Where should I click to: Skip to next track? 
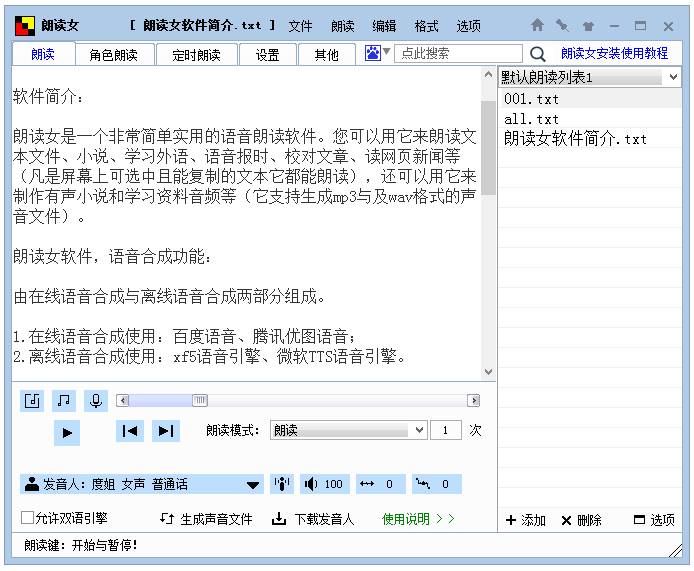coord(166,431)
